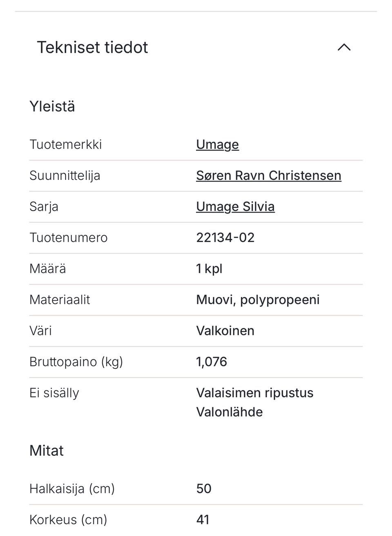Click the Tekniset tiedot heading
Viewport: 392px width, 536px height.
92,47
